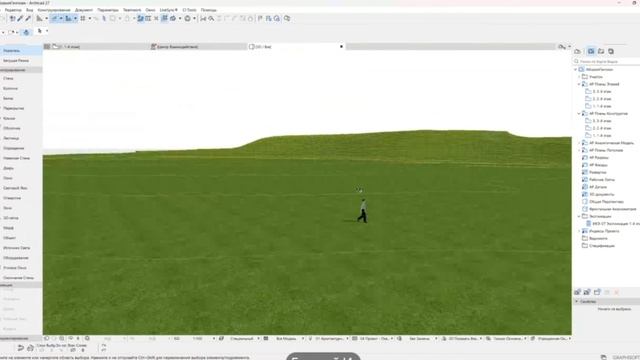Select the Дверь door tool
Viewport: 640px width, 360px height.
point(20,168)
